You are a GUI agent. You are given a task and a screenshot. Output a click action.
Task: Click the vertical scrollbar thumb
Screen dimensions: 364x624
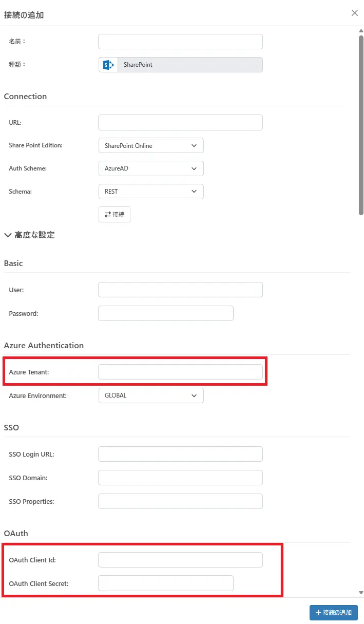(x=361, y=123)
